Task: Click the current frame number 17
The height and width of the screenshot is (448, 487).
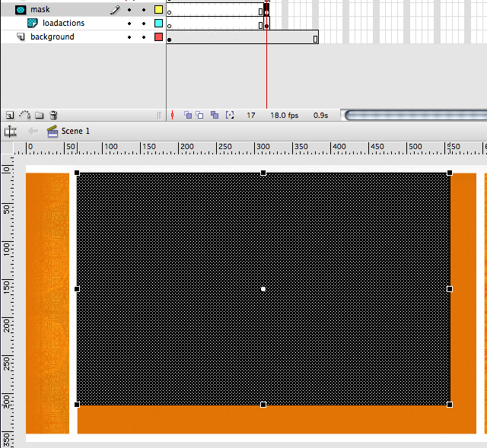Action: pyautogui.click(x=251, y=116)
